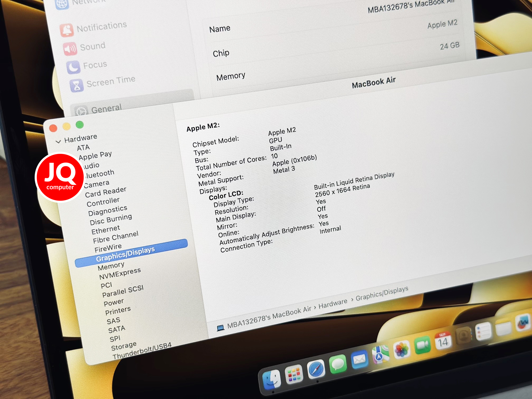Select Thunderbolt/USB4 in the sidebar
This screenshot has height=399, width=532.
[142, 351]
